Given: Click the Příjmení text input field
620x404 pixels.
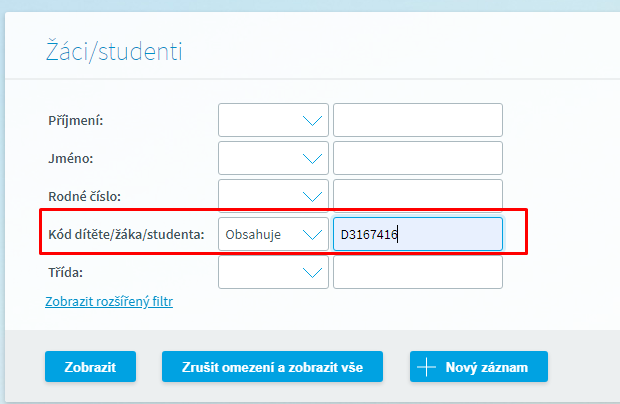Looking at the screenshot, I should pos(417,120).
